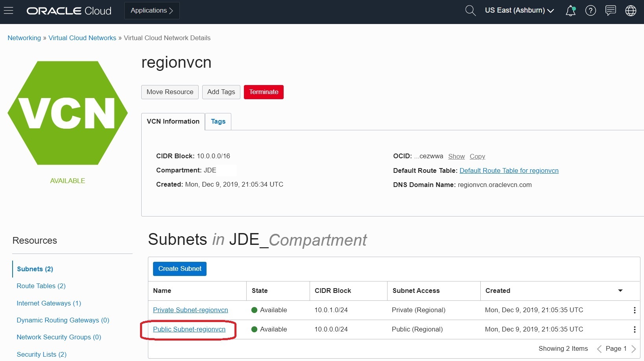The image size is (644, 361).
Task: Open the chat feedback icon
Action: point(611,11)
